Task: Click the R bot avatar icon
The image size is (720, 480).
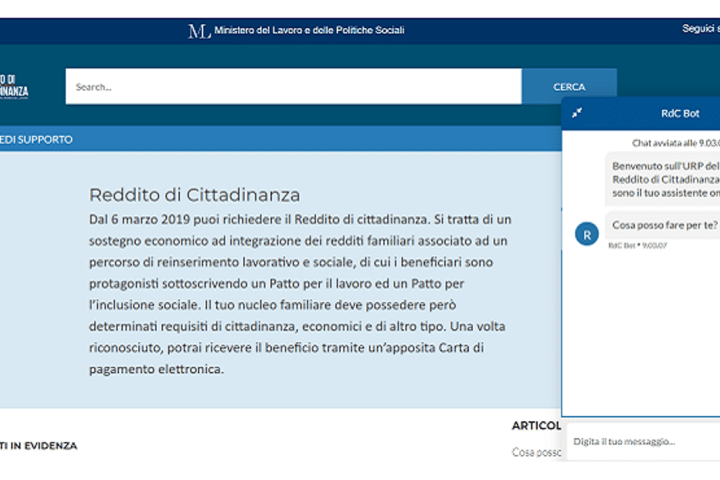Action: pos(587,233)
